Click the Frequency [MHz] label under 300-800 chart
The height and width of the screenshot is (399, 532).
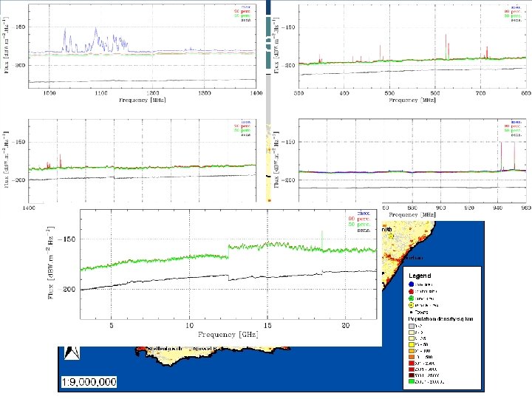tap(412, 100)
